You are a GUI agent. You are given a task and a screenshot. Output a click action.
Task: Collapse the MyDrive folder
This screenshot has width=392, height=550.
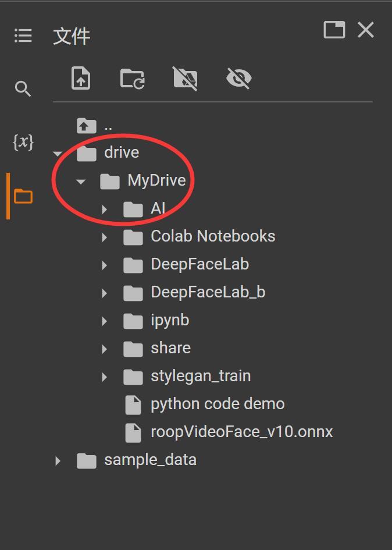[81, 182]
